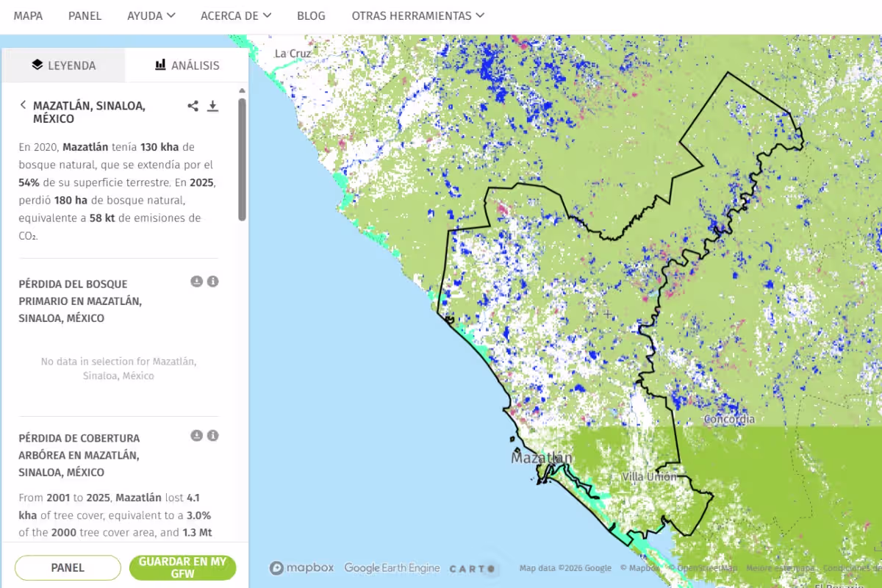
Task: Click the Mazatlán city label on map
Action: point(542,458)
